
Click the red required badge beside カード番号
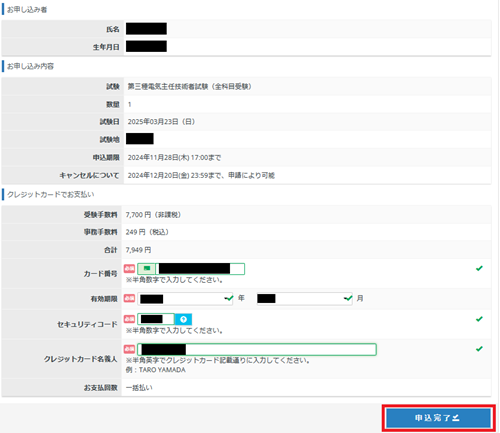[129, 269]
